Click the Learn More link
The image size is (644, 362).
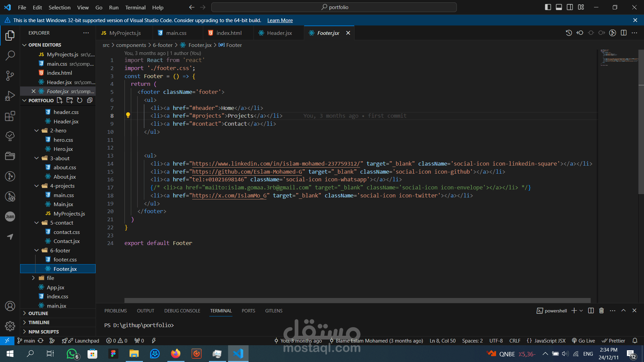point(280,20)
